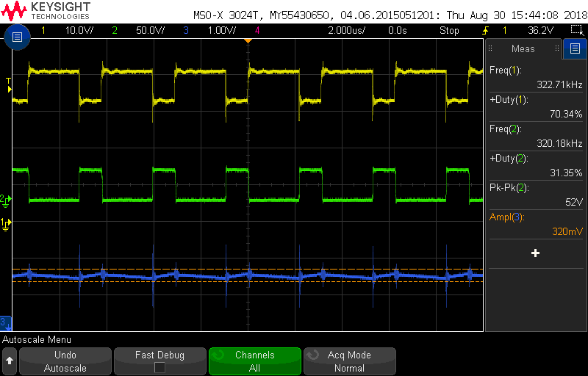Select channel 3 ground reference marker
The image size is (588, 376).
6,324
